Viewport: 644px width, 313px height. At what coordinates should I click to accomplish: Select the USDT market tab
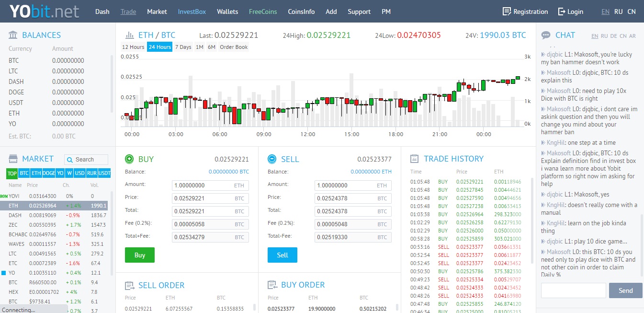point(104,173)
